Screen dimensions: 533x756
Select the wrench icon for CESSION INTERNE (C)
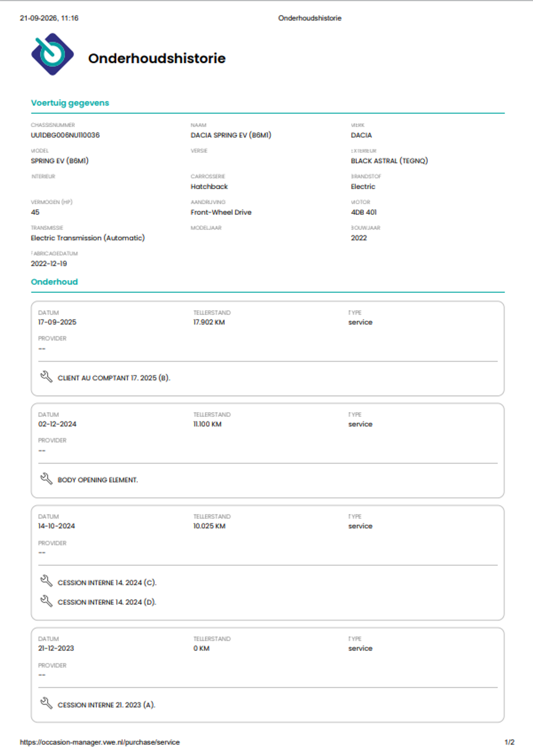(x=46, y=581)
